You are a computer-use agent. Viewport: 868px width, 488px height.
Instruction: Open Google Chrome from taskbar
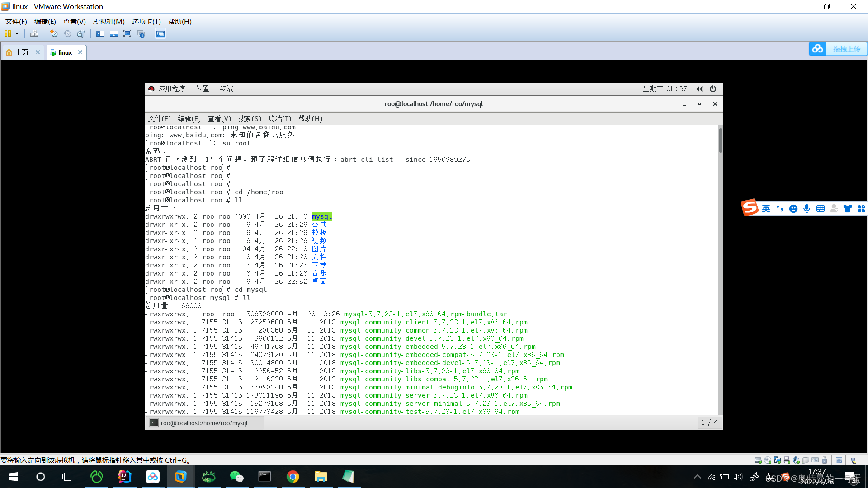click(x=292, y=477)
